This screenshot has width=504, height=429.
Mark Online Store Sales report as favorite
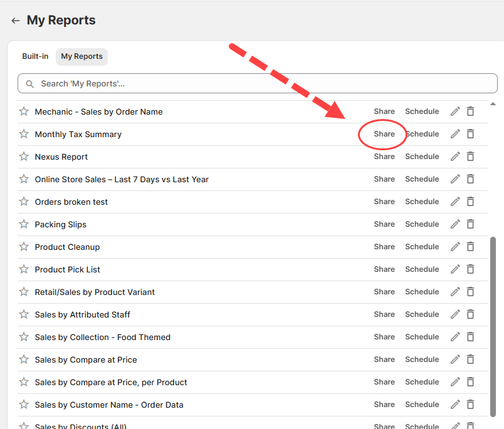click(x=24, y=179)
